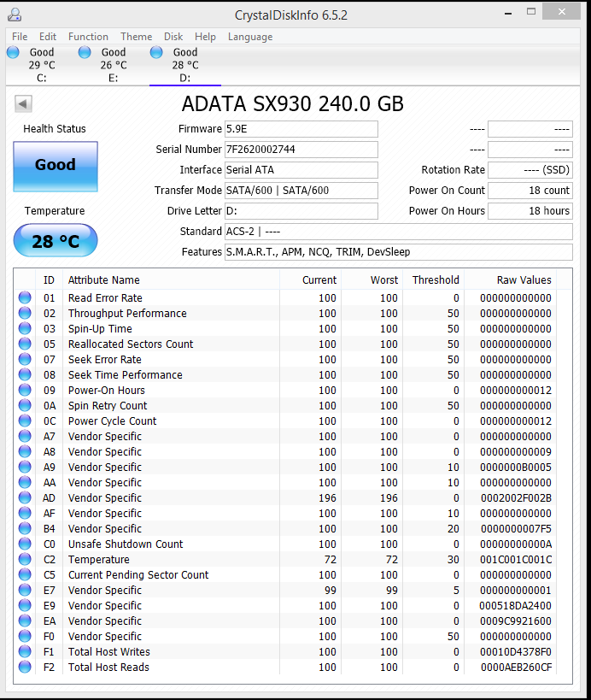Open the Language menu
Screen dimensions: 591x700
(250, 37)
